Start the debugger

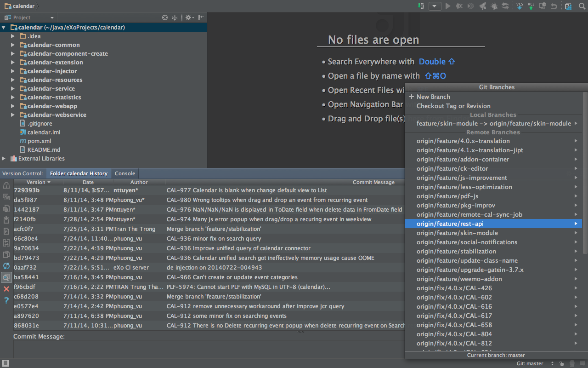pyautogui.click(x=459, y=6)
